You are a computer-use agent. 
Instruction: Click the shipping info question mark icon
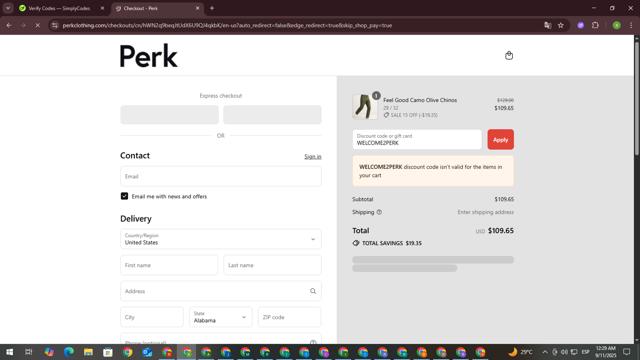(379, 212)
